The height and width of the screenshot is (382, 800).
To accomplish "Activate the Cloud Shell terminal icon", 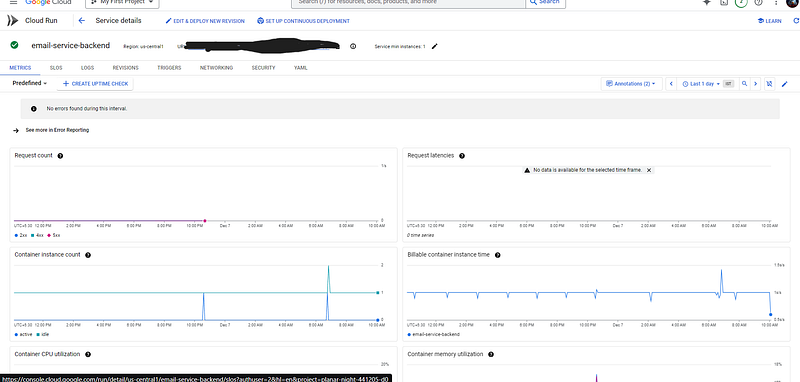I will pos(724,2).
